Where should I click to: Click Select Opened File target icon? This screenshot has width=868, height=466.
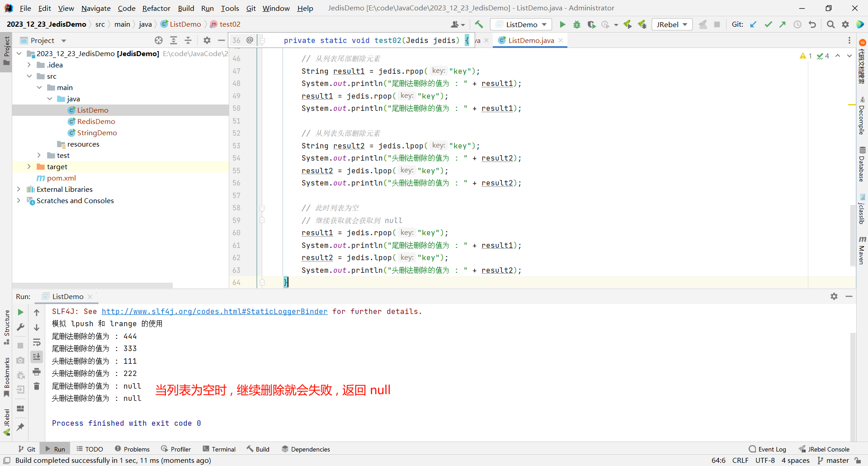(x=159, y=40)
